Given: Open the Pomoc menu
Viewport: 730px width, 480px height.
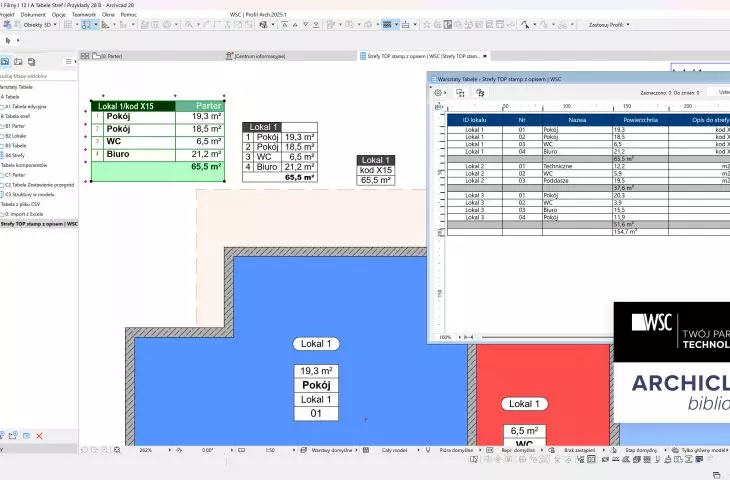Looking at the screenshot, I should pyautogui.click(x=128, y=14).
